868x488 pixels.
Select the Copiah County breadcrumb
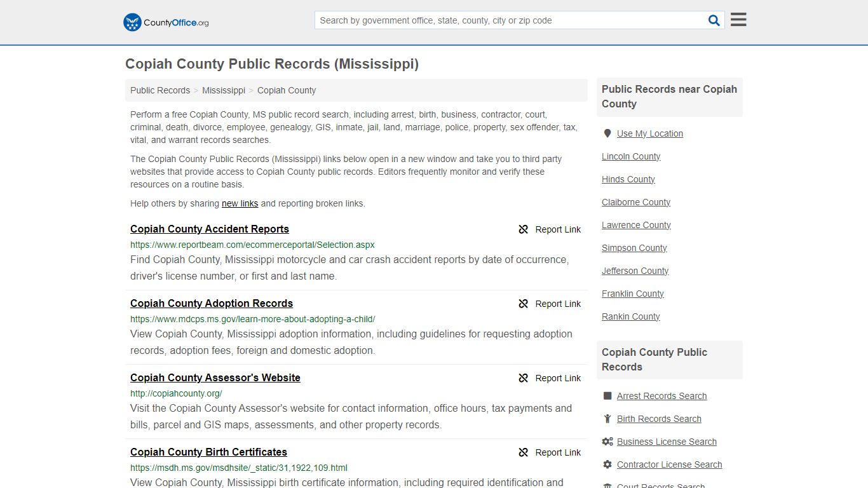(x=287, y=90)
